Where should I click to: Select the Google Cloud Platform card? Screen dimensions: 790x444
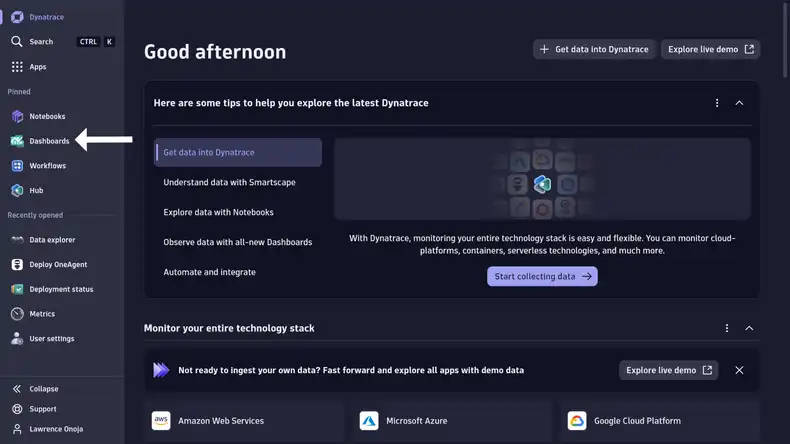click(660, 421)
